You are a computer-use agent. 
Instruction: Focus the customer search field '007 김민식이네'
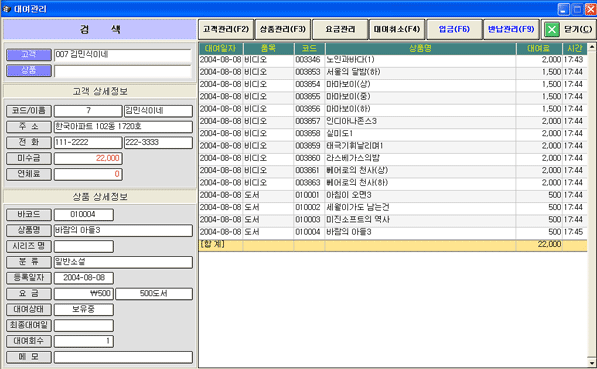(x=123, y=55)
